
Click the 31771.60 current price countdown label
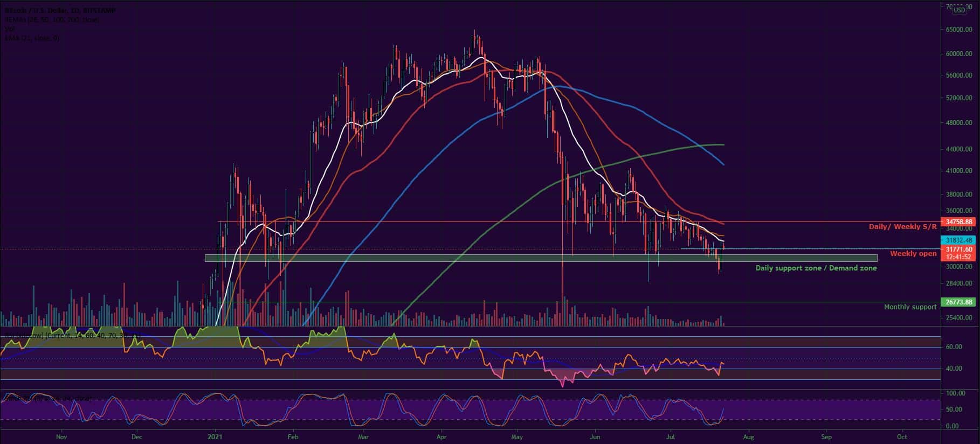coord(958,253)
